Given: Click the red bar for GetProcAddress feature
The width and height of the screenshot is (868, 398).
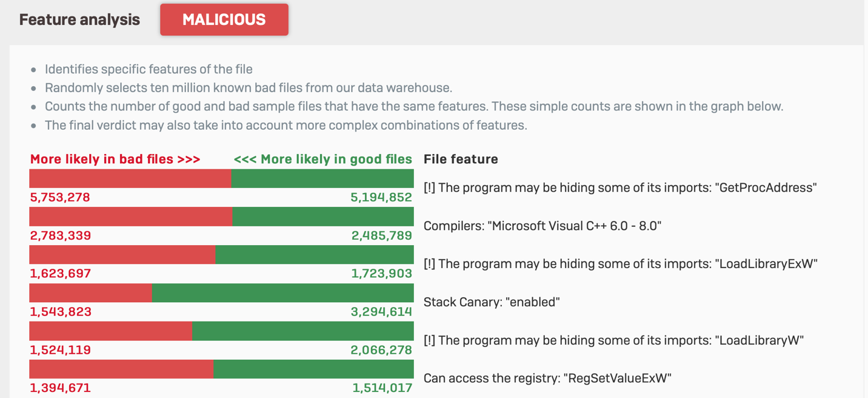Looking at the screenshot, I should click(130, 178).
